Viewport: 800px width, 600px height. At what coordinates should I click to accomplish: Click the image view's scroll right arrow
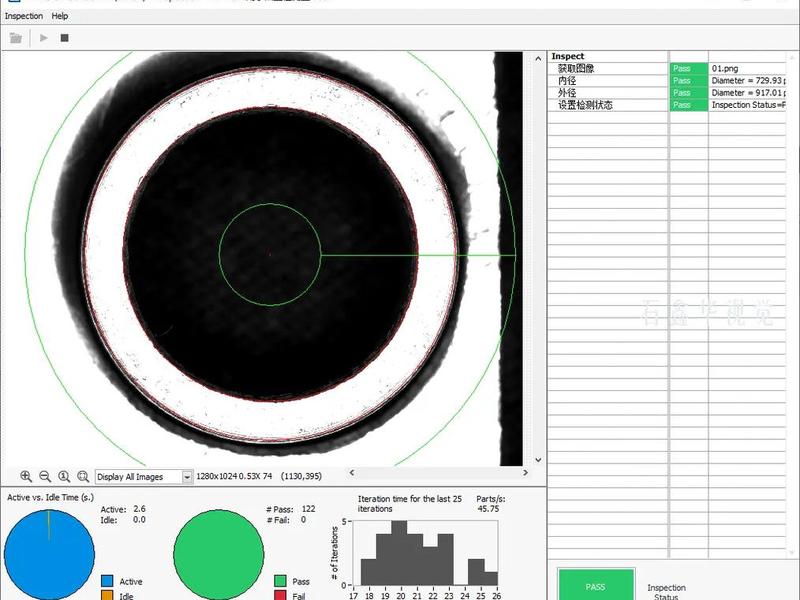[x=526, y=473]
